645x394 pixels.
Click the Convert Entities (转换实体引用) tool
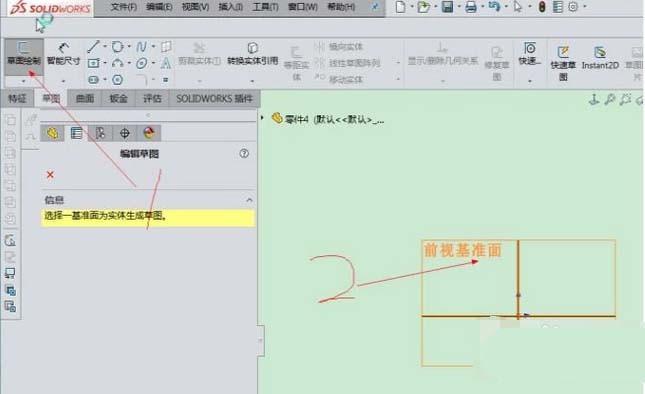pyautogui.click(x=253, y=54)
